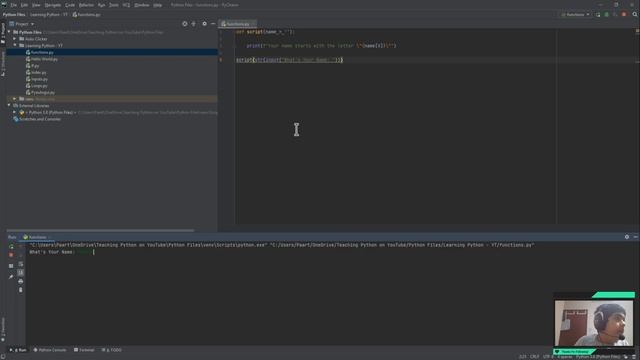This screenshot has height=360, width=640.
Task: Click Learning Python - YT breadcrumb
Action: tap(49, 15)
